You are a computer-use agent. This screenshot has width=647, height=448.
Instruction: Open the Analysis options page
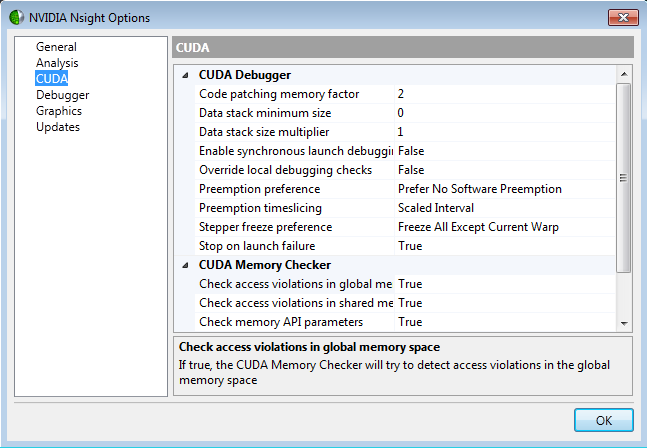coord(57,63)
